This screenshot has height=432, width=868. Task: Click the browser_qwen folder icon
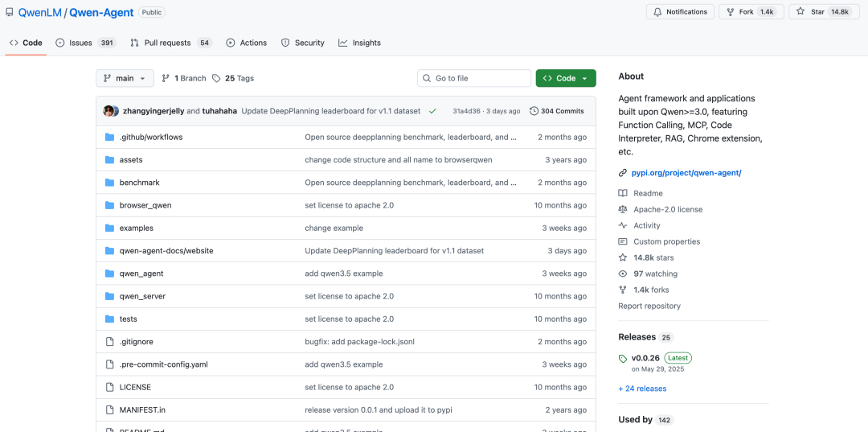click(x=109, y=205)
